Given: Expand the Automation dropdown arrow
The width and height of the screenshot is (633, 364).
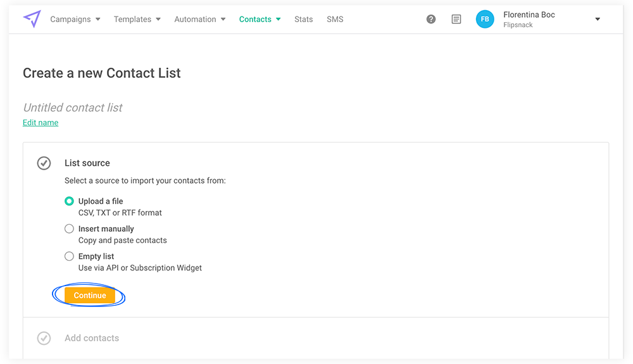Looking at the screenshot, I should pyautogui.click(x=223, y=20).
